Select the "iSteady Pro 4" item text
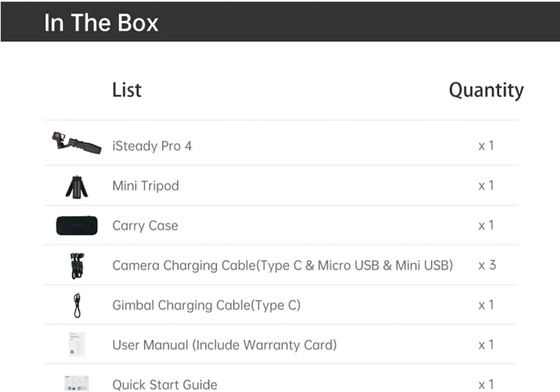 tap(152, 146)
